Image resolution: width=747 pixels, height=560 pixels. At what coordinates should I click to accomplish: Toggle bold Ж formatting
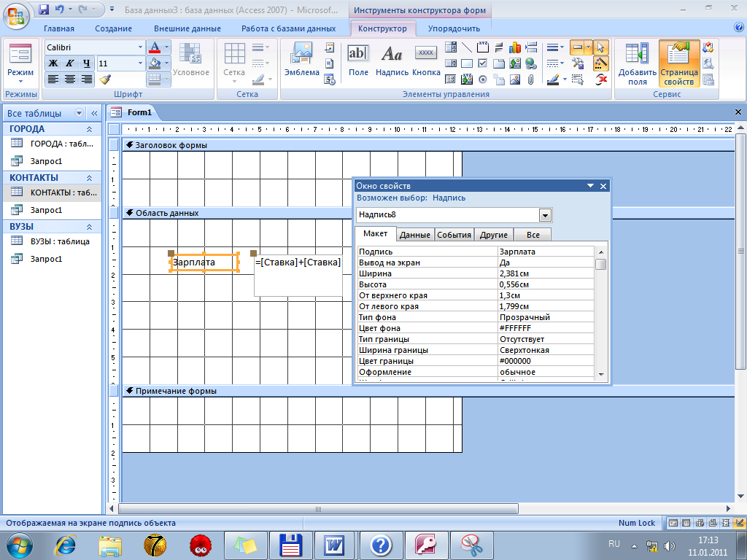(x=53, y=63)
